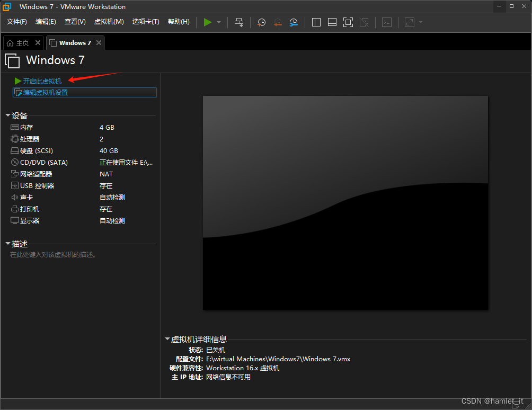Collapse the 设备 section

pos(8,115)
